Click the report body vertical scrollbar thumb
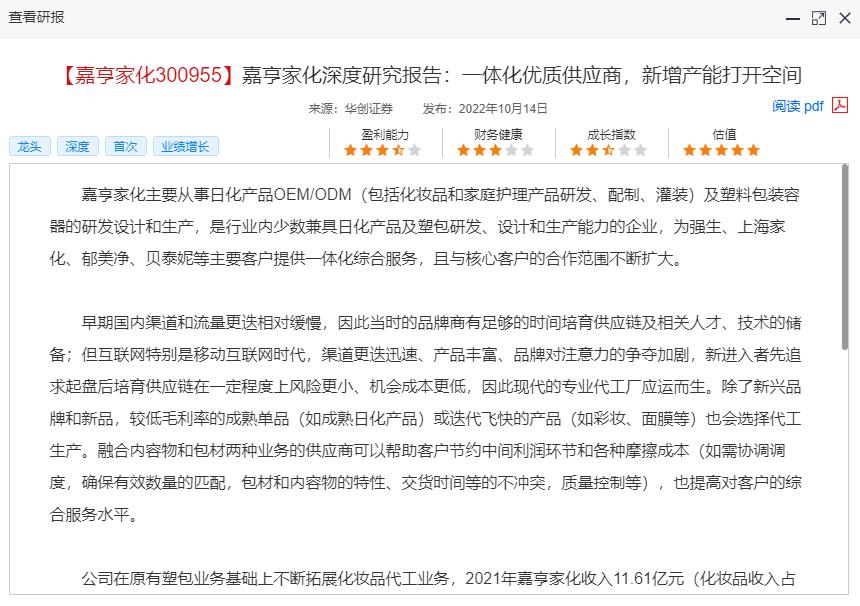The width and height of the screenshot is (860, 606). (x=845, y=256)
